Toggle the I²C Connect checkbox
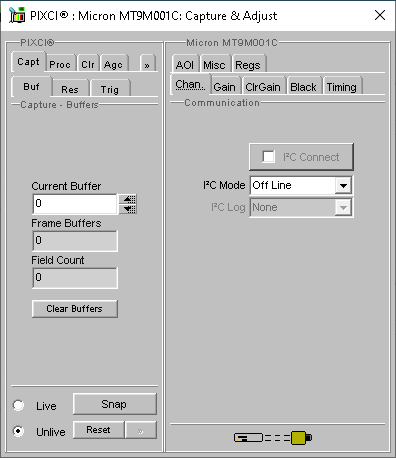 pos(269,157)
